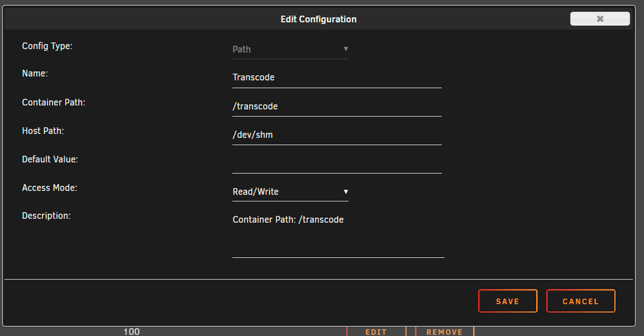Focus the Name field containing Transcode
The width and height of the screenshot is (644, 336).
tap(336, 78)
